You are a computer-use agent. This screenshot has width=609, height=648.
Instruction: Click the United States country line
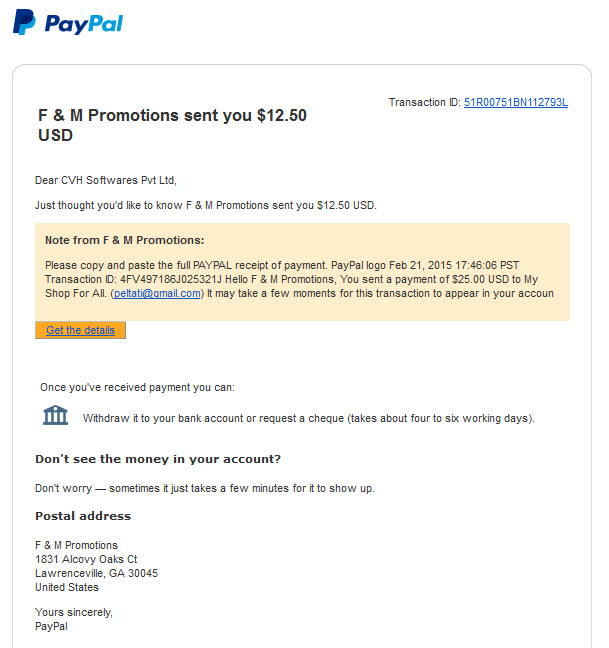(x=67, y=587)
